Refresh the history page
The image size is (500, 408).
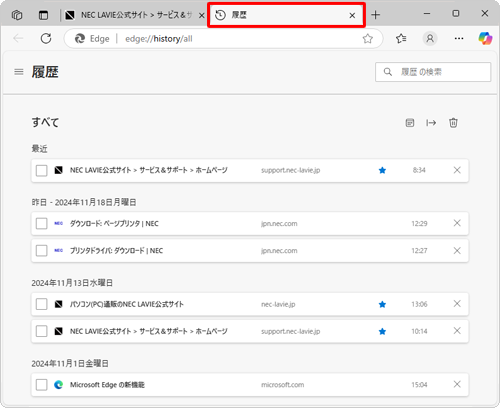coord(46,39)
